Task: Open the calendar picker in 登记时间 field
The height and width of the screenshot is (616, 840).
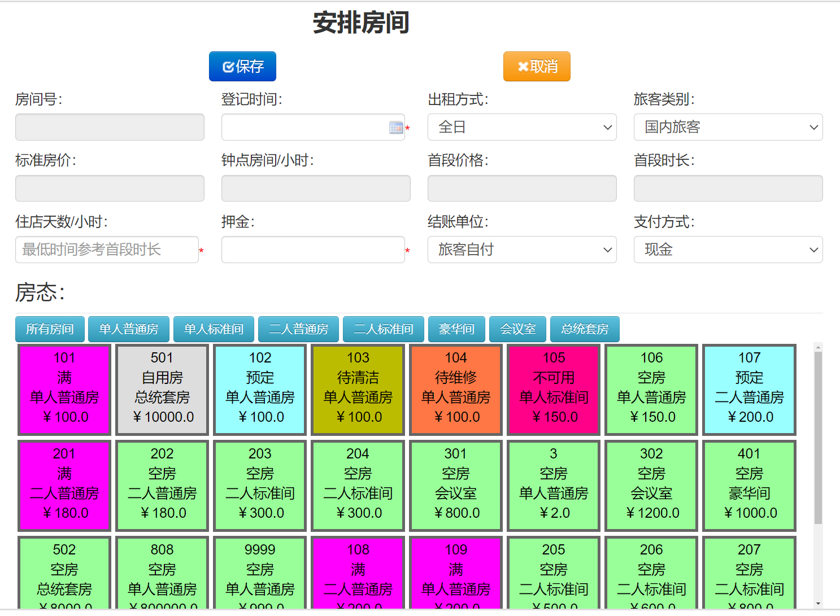Action: point(397,127)
